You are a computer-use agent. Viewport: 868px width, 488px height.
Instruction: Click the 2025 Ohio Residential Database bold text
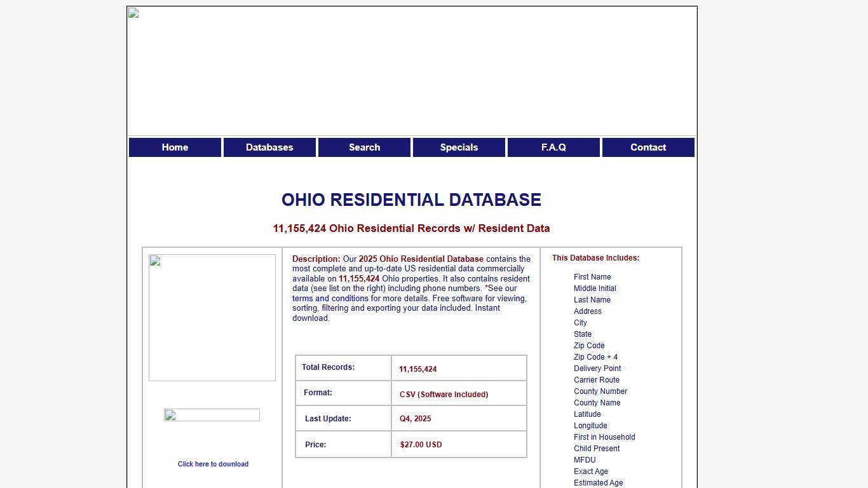(x=421, y=259)
